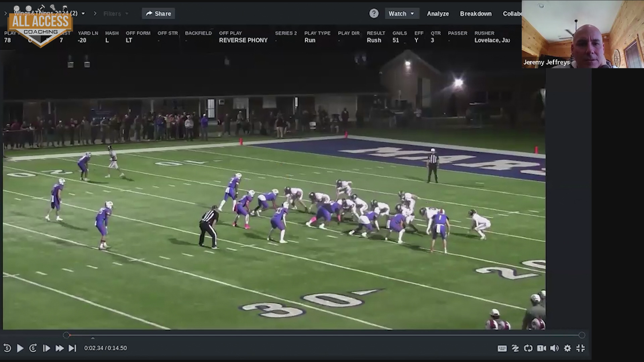Image resolution: width=644 pixels, height=362 pixels.
Task: Open the player settings gear
Action: pyautogui.click(x=568, y=348)
